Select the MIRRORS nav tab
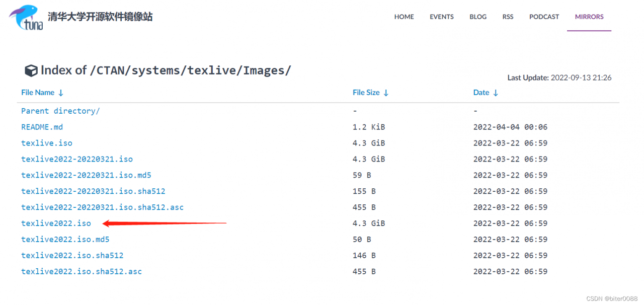 (589, 17)
